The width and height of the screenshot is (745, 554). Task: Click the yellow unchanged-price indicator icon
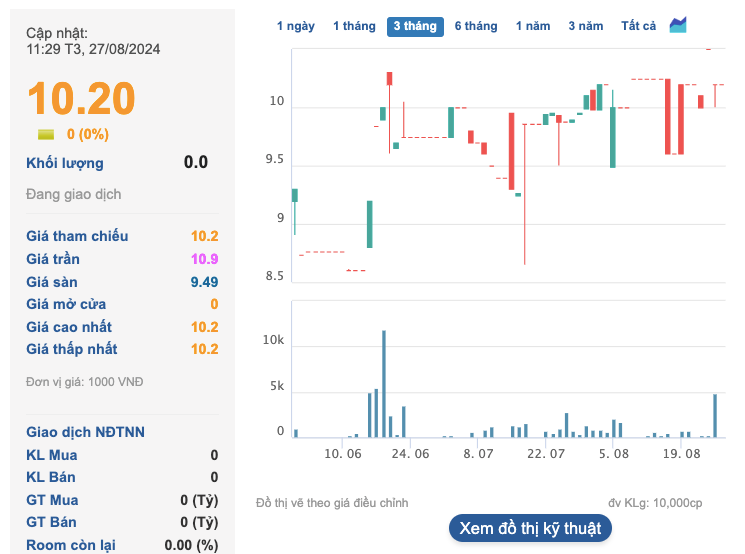[x=46, y=135]
